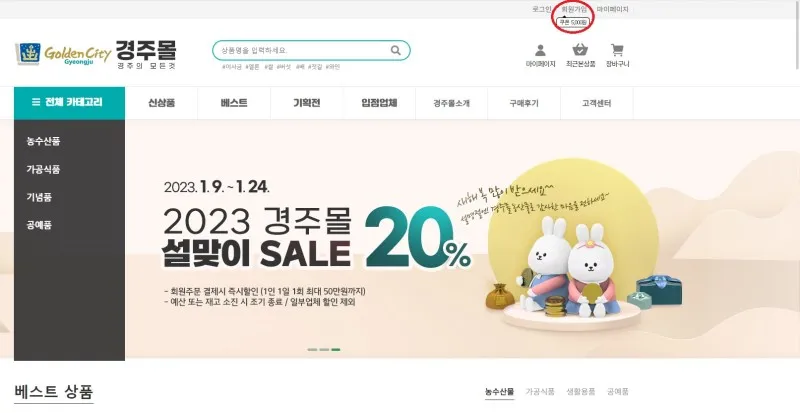Select 농수산품 category in sidebar
800x413 pixels.
43,141
